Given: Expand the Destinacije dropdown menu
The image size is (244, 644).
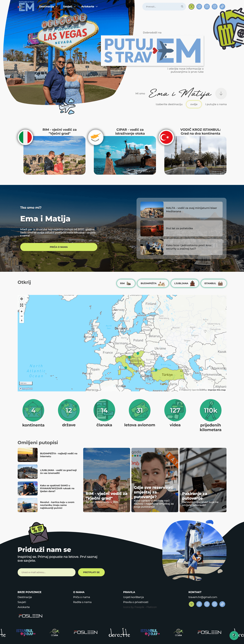Looking at the screenshot, I should point(48,6).
